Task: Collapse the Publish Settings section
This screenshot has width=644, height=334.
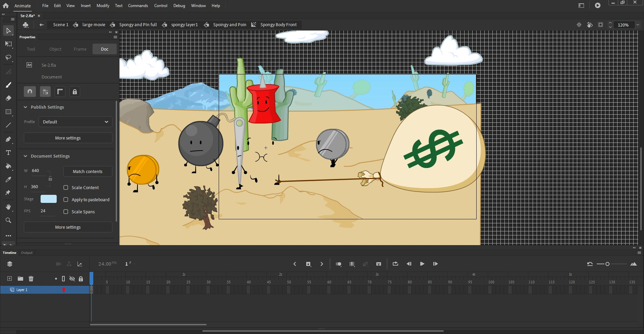Action: point(25,107)
